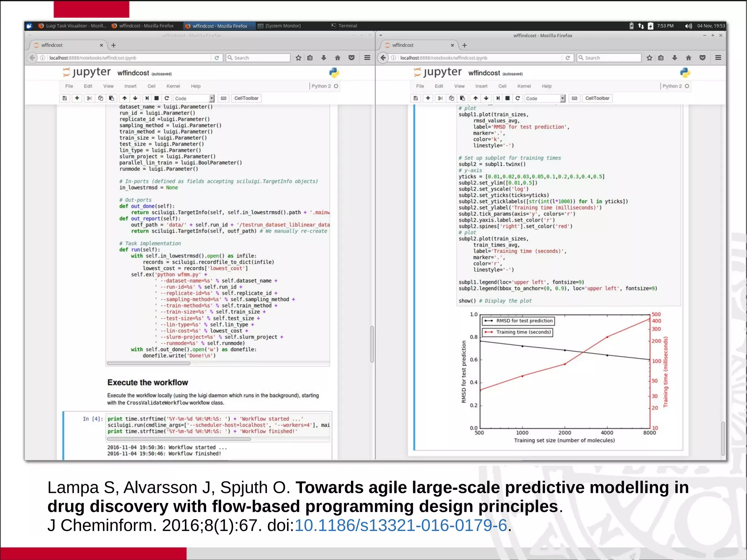The height and width of the screenshot is (560, 747).
Task: Open the Cell menu in the right notebook
Action: click(502, 86)
